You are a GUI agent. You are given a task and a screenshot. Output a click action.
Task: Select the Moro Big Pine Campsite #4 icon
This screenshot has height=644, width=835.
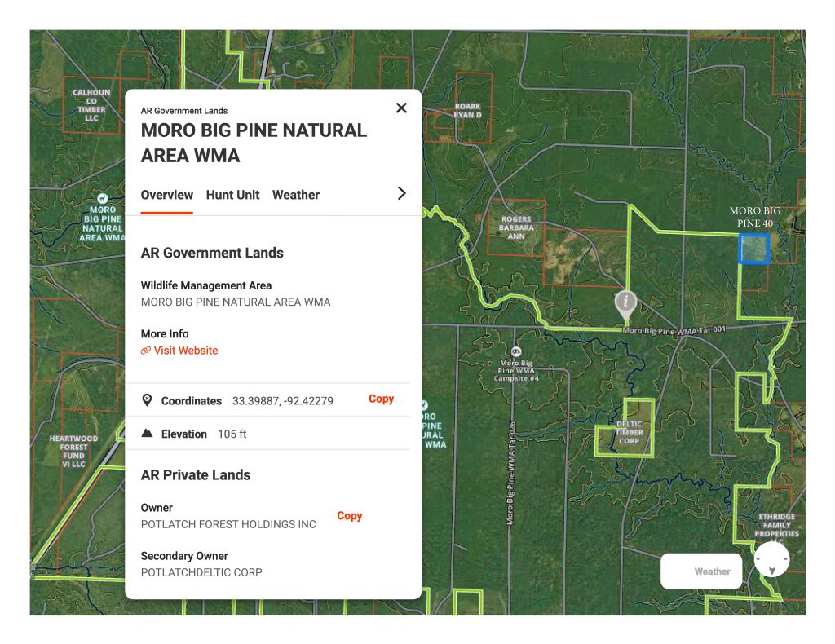click(x=515, y=351)
